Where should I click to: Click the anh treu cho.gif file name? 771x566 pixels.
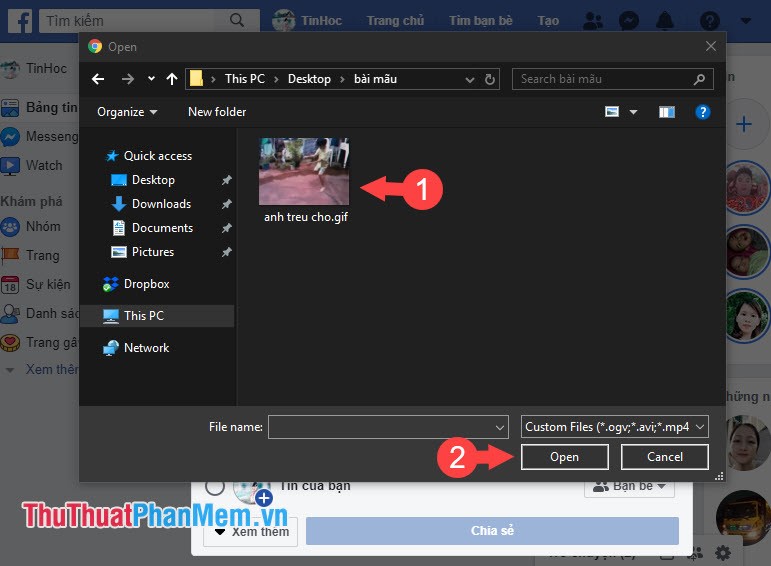(x=306, y=217)
